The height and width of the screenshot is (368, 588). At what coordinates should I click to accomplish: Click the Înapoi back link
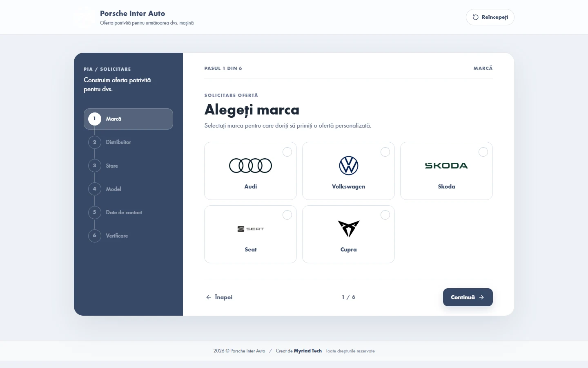coord(219,297)
